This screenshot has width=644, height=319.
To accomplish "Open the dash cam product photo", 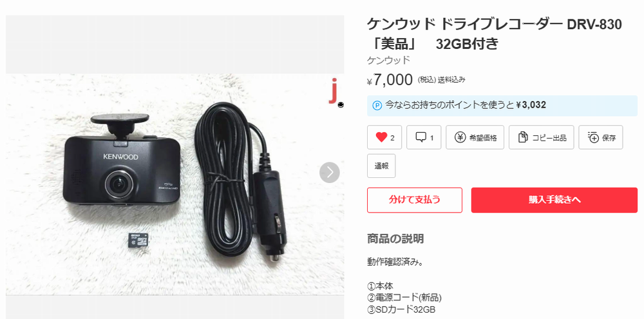I will click(x=175, y=184).
